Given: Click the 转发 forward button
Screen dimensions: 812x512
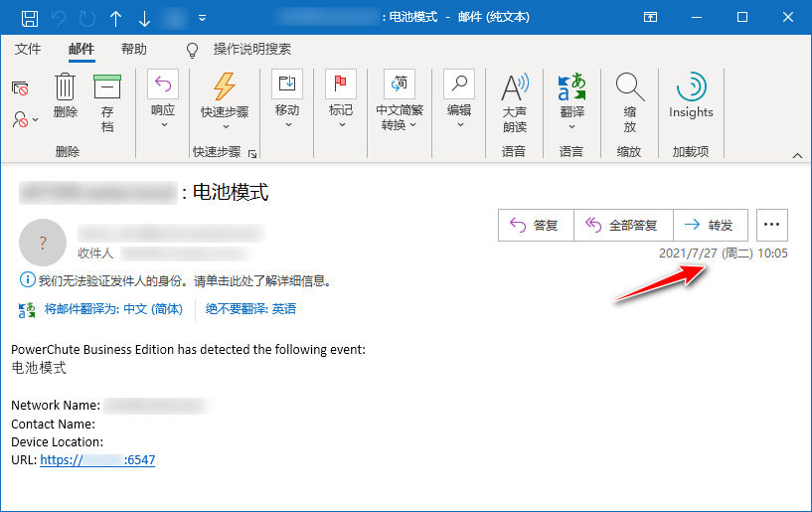Looking at the screenshot, I should tap(711, 225).
